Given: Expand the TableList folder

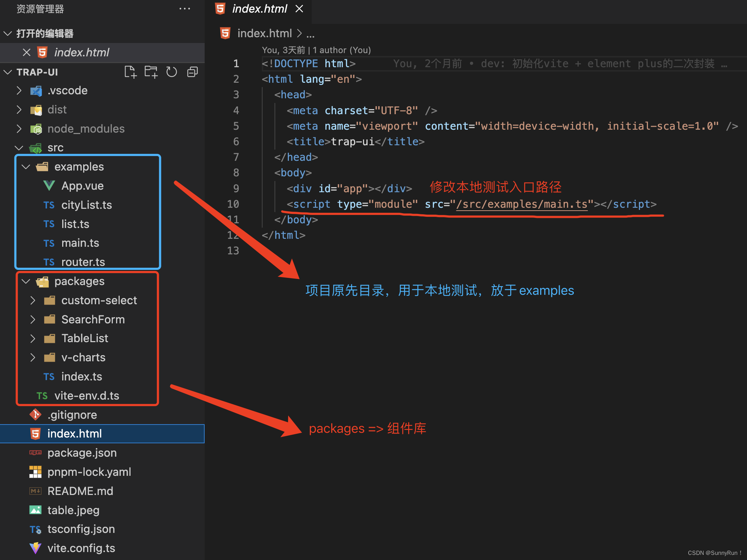Looking at the screenshot, I should (x=33, y=338).
